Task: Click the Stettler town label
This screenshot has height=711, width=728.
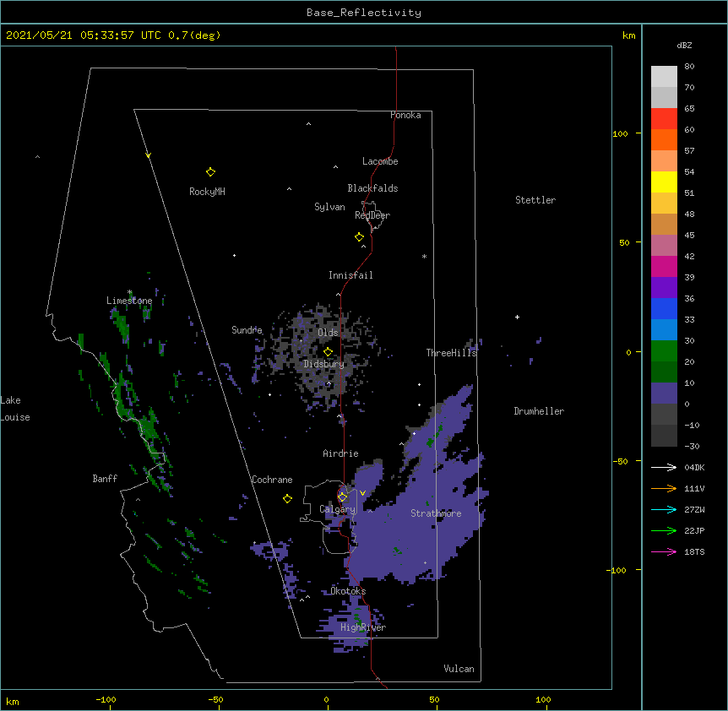Action: [x=535, y=200]
